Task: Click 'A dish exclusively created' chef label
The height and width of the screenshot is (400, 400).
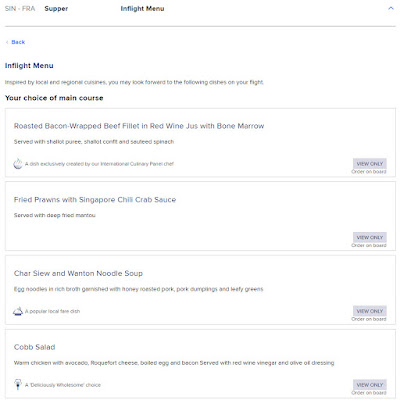Action: pyautogui.click(x=99, y=164)
